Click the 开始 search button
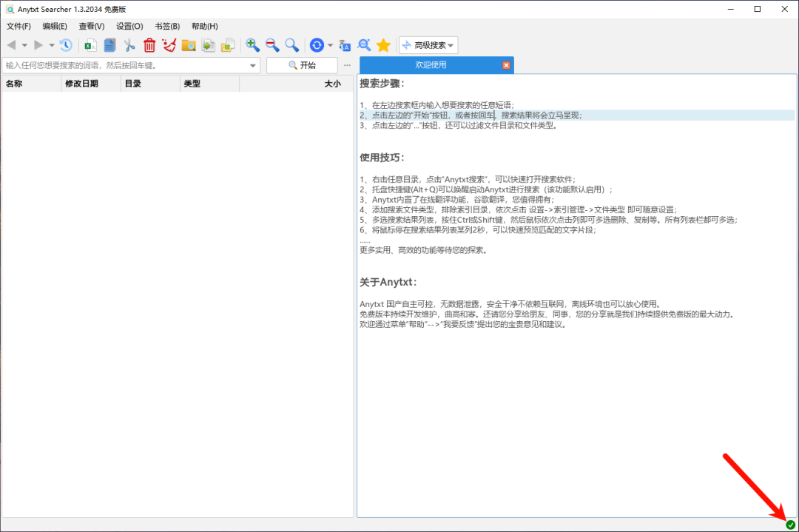 (x=302, y=65)
